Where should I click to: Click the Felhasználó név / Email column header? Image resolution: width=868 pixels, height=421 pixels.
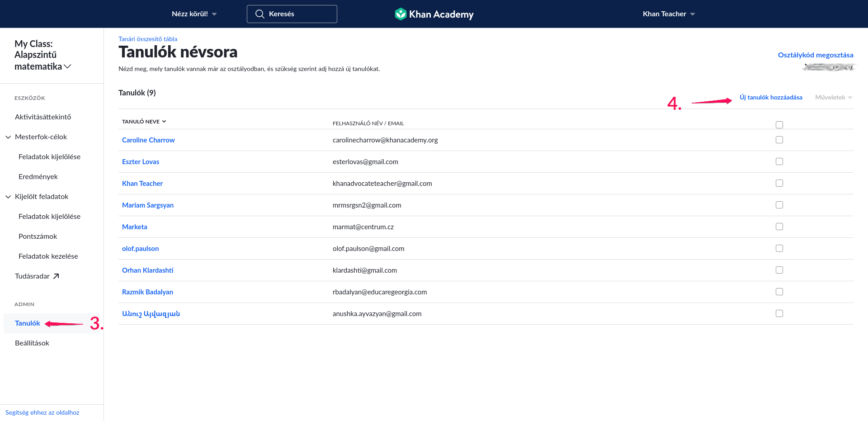[x=368, y=123]
